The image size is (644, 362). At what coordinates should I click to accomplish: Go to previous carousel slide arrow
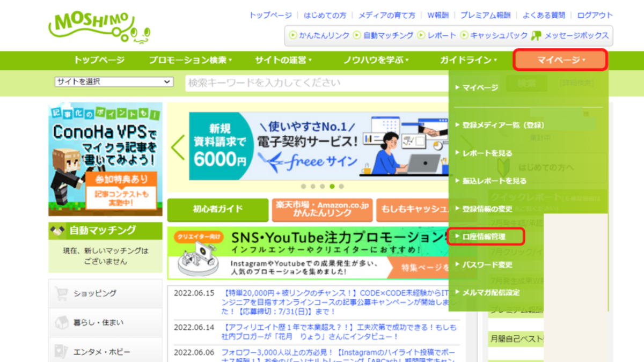click(x=178, y=147)
